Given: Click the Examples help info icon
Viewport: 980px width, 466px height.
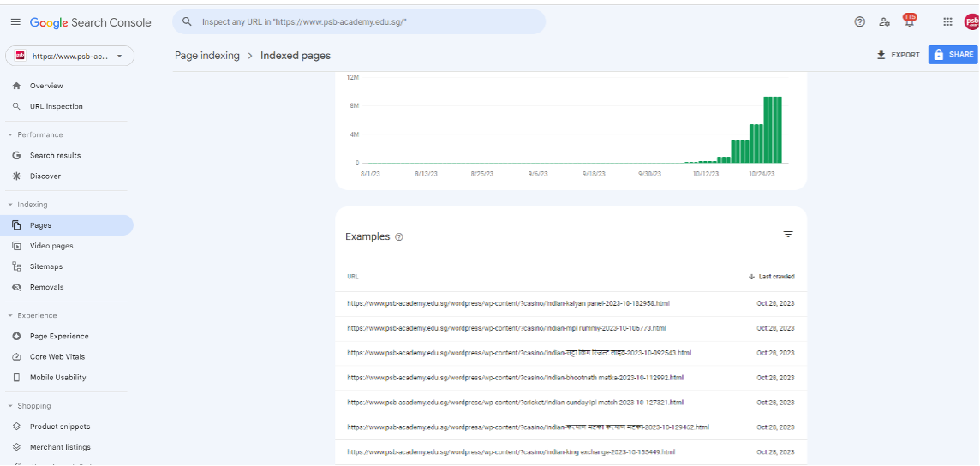Looking at the screenshot, I should (x=399, y=237).
